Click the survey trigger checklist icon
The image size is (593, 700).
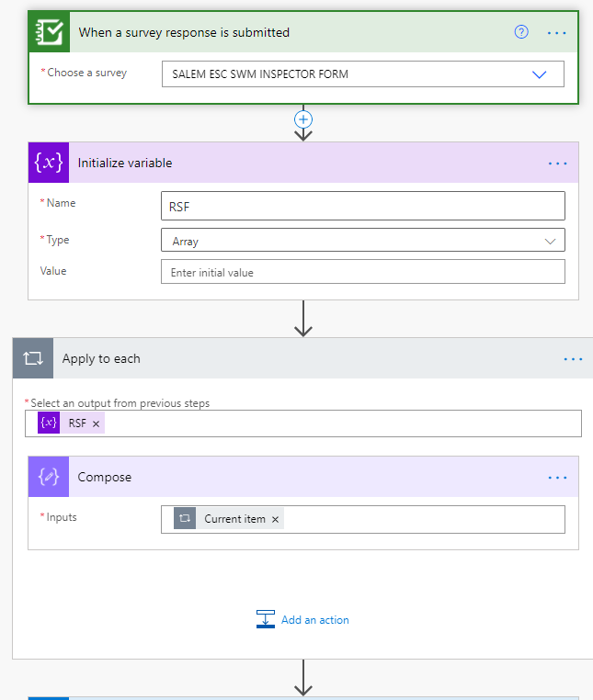pyautogui.click(x=49, y=32)
